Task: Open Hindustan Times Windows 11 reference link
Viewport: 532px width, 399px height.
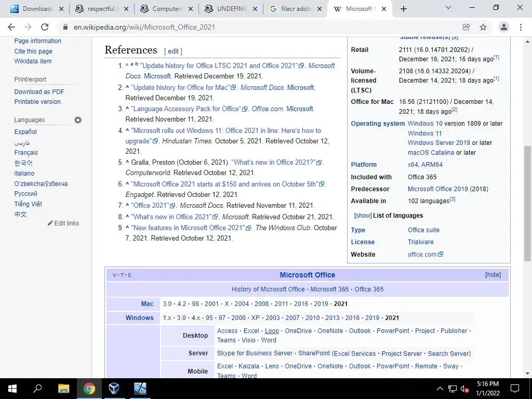Action: pyautogui.click(x=223, y=136)
